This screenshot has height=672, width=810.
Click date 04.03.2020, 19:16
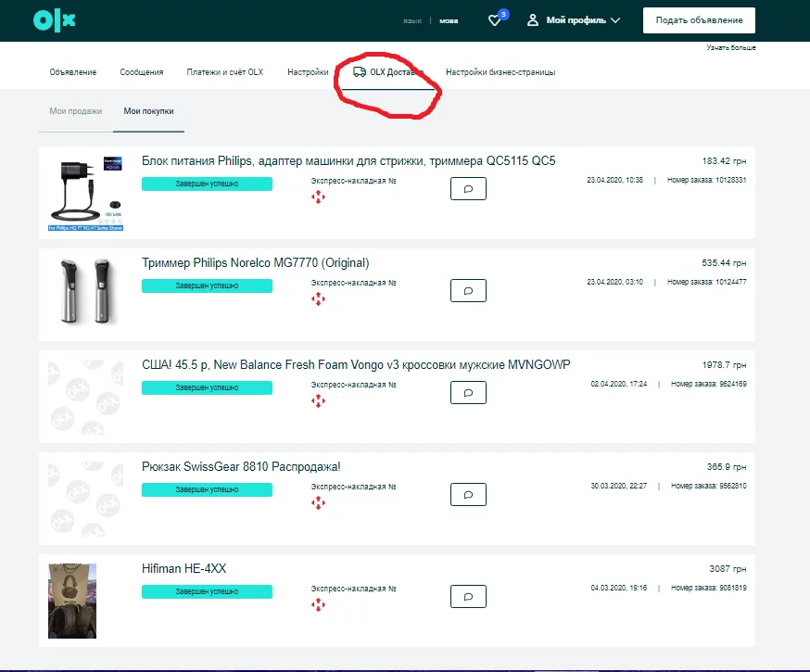(618, 588)
